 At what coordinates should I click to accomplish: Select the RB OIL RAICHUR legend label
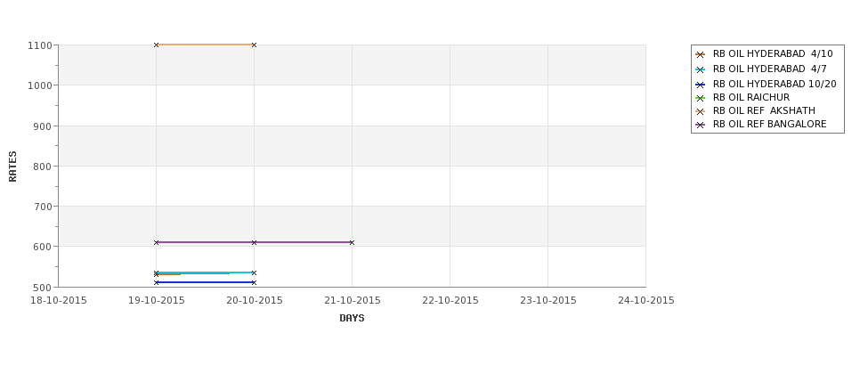click(750, 97)
